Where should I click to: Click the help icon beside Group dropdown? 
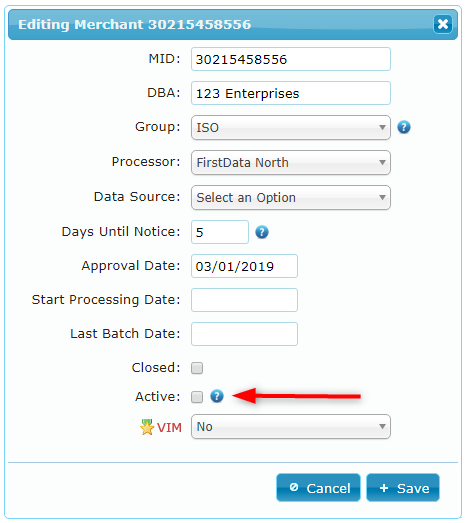point(404,127)
